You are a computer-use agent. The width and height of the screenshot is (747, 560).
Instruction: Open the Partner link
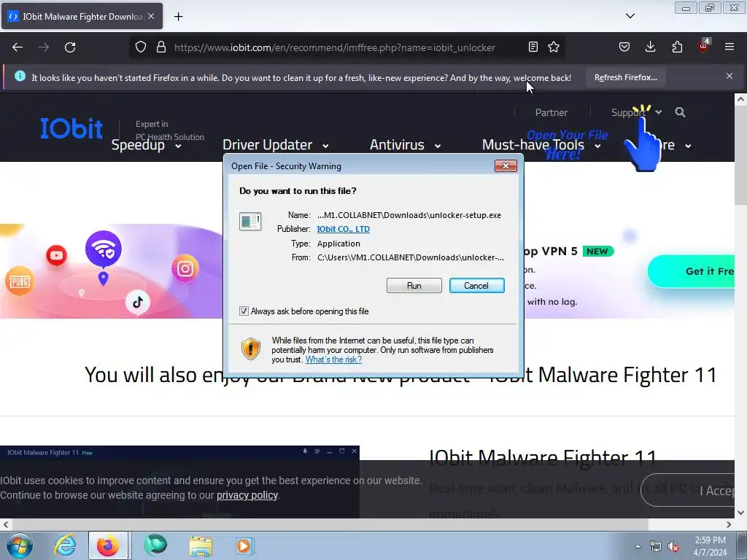tap(551, 112)
